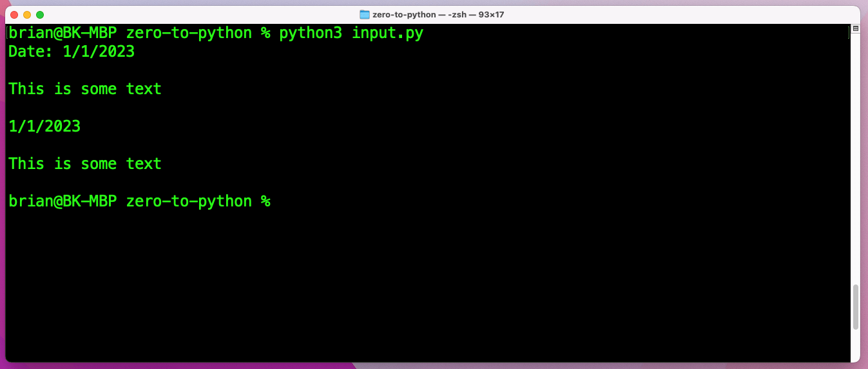Click the folder proxy icon in the title bar
868x369 pixels.
(x=365, y=14)
